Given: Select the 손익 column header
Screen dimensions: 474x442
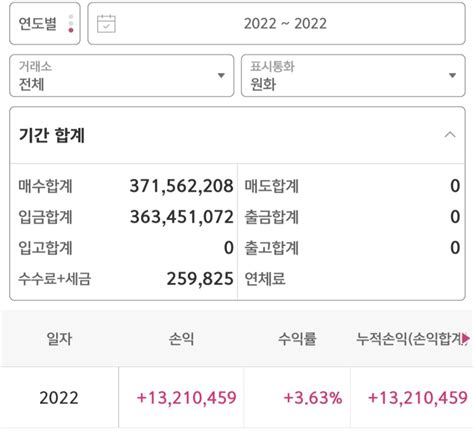Looking at the screenshot, I should 181,339.
